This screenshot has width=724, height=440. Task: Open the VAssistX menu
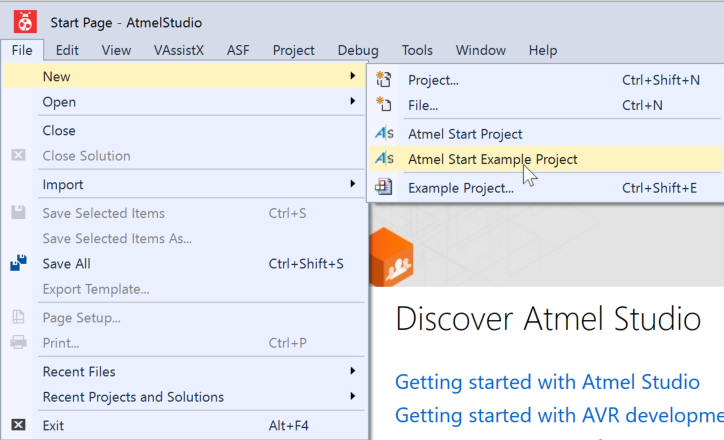(x=179, y=50)
